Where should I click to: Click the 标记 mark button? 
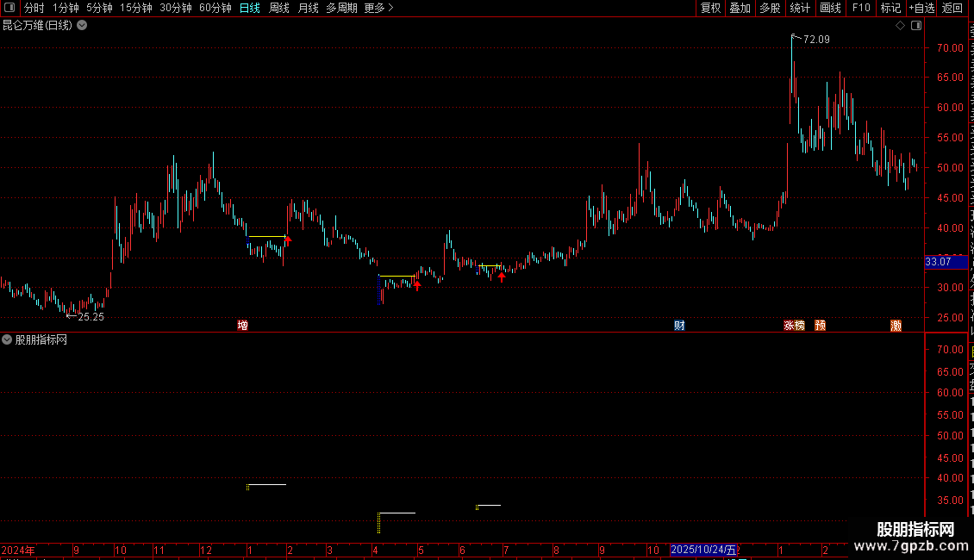click(x=890, y=8)
